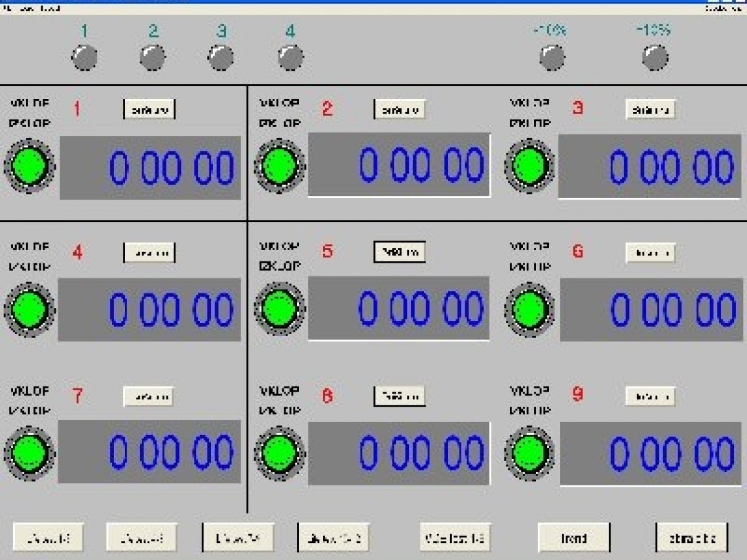Switch off the green round button in unit 2
The height and width of the screenshot is (560, 747).
coord(280,166)
